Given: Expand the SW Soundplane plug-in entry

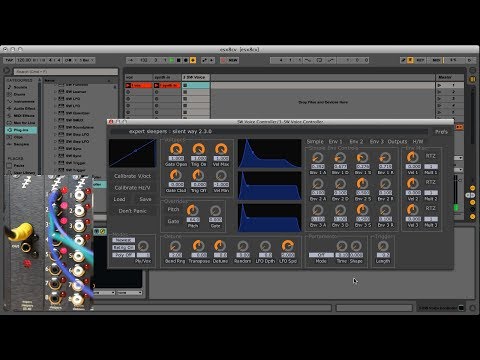Looking at the screenshot, I should [x=55, y=127].
